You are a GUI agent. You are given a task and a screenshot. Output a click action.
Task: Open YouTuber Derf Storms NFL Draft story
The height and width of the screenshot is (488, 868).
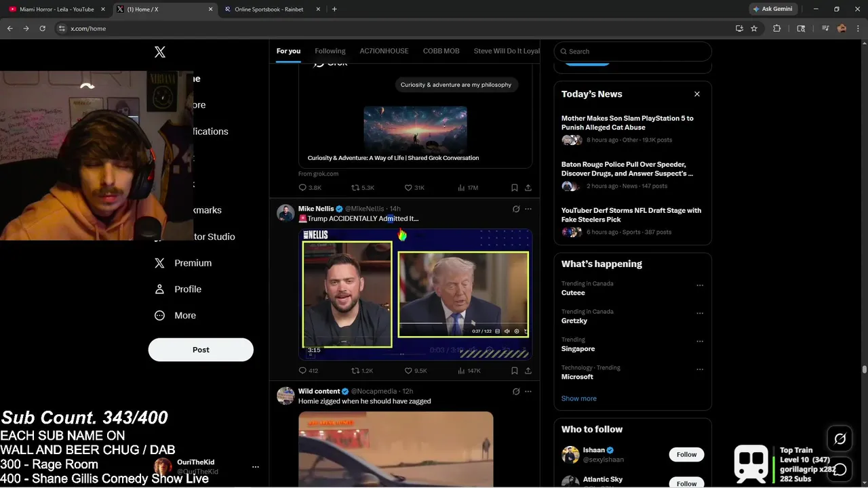tap(632, 221)
